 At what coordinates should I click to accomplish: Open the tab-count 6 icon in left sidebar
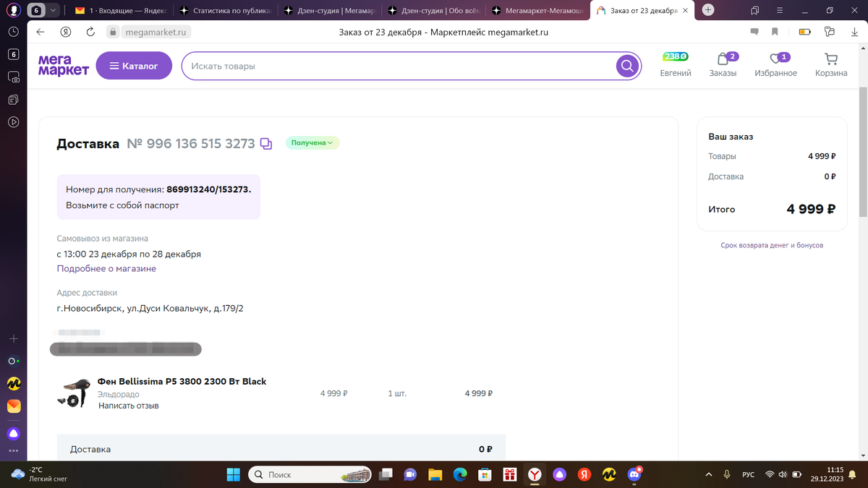[x=14, y=54]
